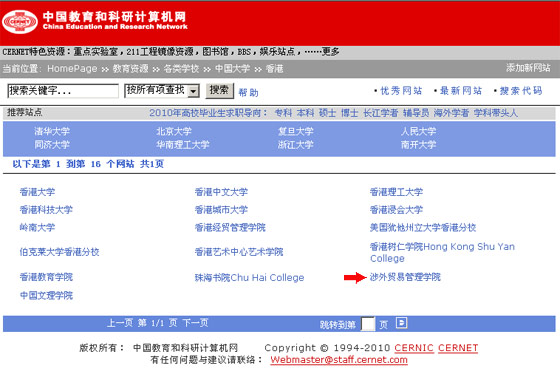
Task: Open 华南理工大学 recommended site
Action: 182,145
